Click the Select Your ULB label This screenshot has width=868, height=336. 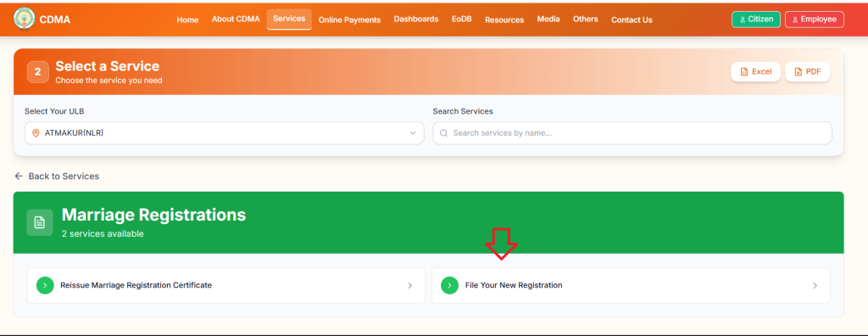(54, 111)
